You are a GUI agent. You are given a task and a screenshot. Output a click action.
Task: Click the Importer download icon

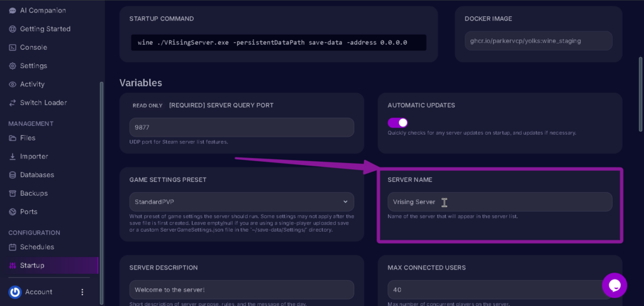[x=13, y=156]
